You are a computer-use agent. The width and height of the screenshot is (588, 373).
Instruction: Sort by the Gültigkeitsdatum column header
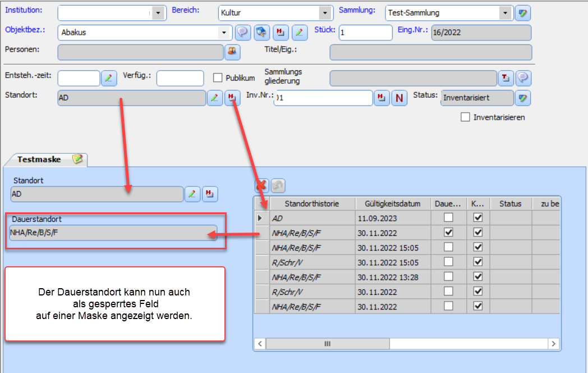[393, 203]
